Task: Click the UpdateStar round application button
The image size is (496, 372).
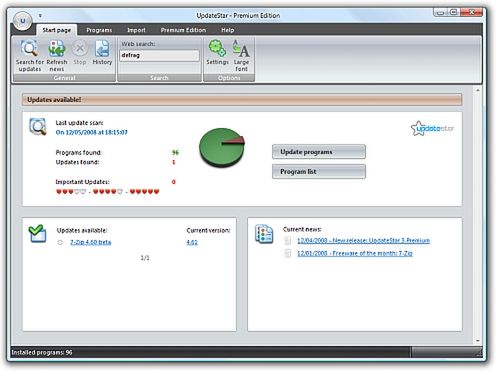Action: click(x=23, y=21)
